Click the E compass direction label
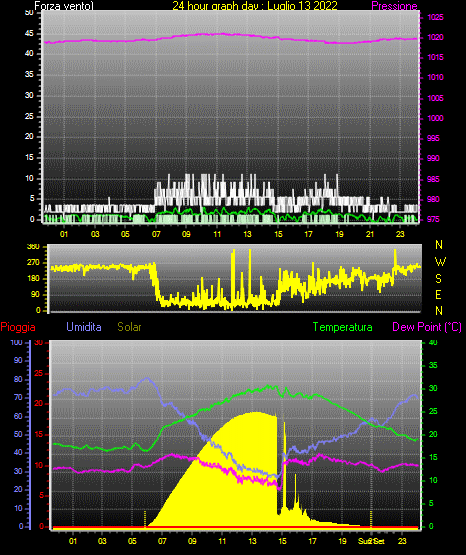This screenshot has height=555, width=466. (438, 295)
